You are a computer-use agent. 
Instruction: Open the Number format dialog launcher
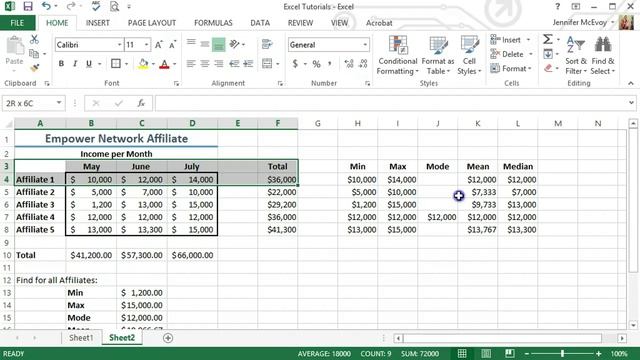click(367, 83)
